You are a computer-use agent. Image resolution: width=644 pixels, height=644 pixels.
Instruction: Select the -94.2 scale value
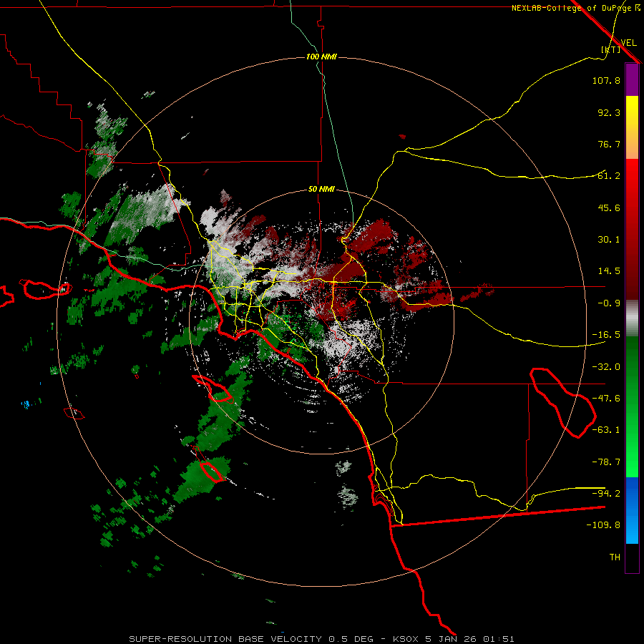(606, 493)
